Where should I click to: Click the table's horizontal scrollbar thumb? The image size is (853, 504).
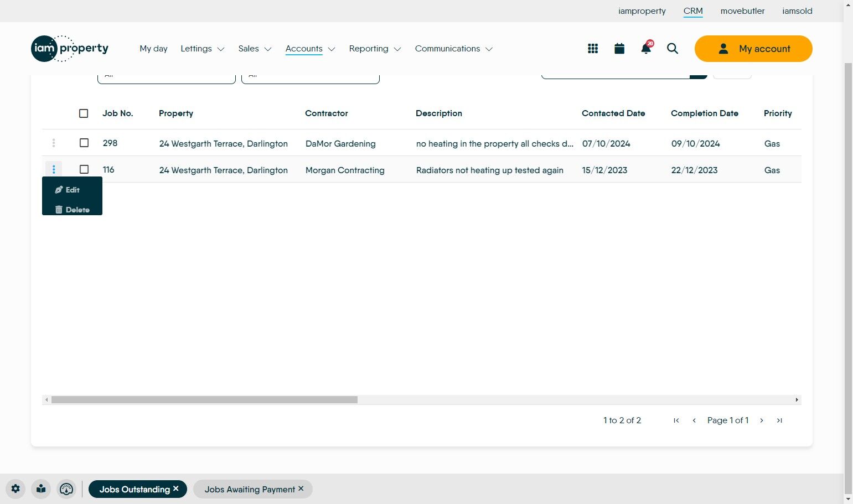pos(204,399)
